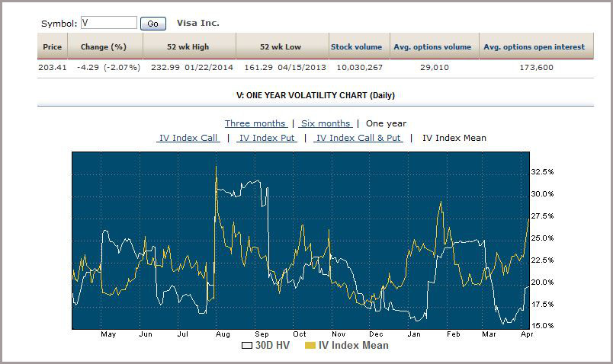Switch to IV Index Call & Put view
Viewport: 613px width, 364px height.
click(x=358, y=138)
